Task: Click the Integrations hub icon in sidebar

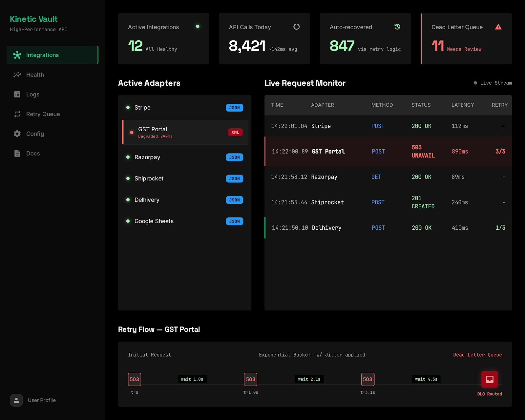Action: coord(17,55)
